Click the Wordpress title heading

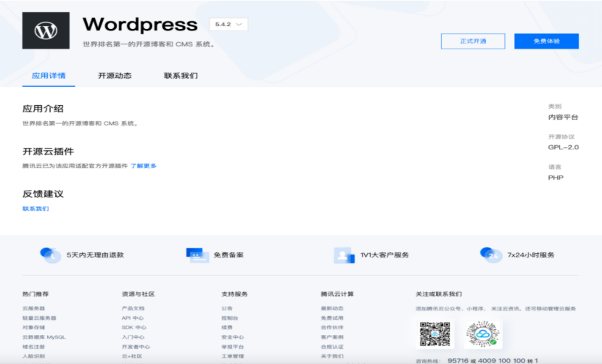(x=140, y=25)
